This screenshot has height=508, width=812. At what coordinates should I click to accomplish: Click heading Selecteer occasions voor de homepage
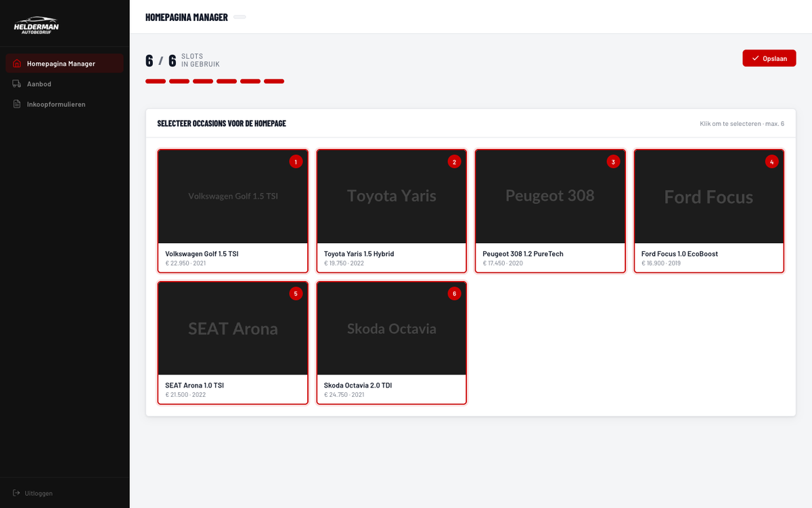(222, 123)
